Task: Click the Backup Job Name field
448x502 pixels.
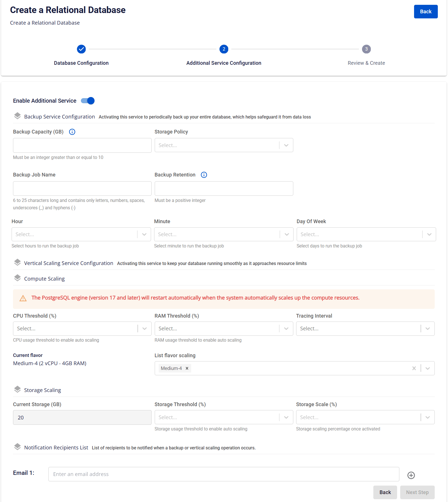Action: point(82,189)
